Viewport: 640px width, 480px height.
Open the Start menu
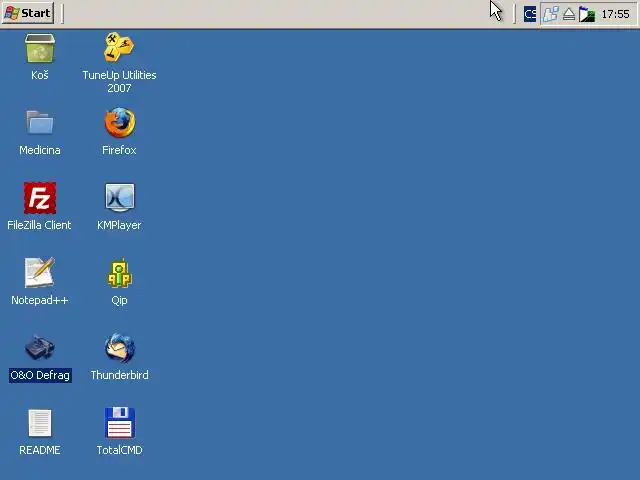[28, 13]
